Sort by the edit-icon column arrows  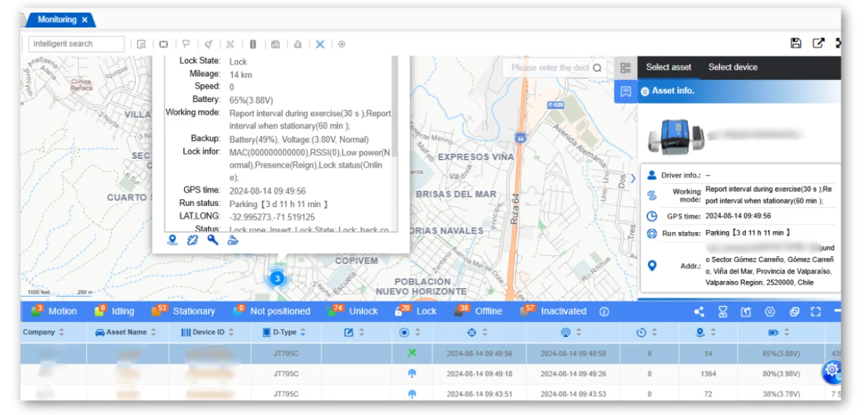click(x=361, y=333)
